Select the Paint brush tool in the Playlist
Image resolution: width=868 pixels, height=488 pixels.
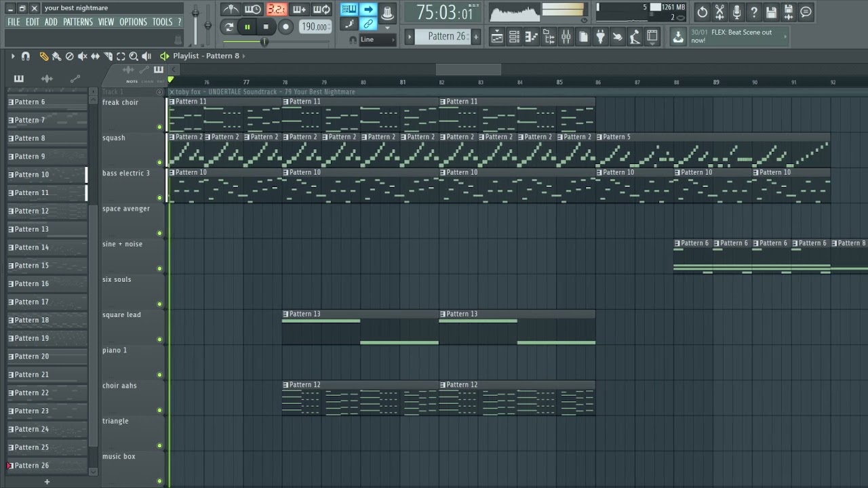pyautogui.click(x=57, y=56)
